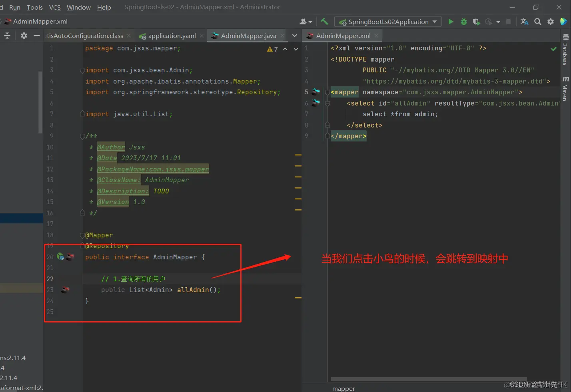Screen dimensions: 571x392
Task: Start debugging with the green bug icon
Action: [x=464, y=22]
